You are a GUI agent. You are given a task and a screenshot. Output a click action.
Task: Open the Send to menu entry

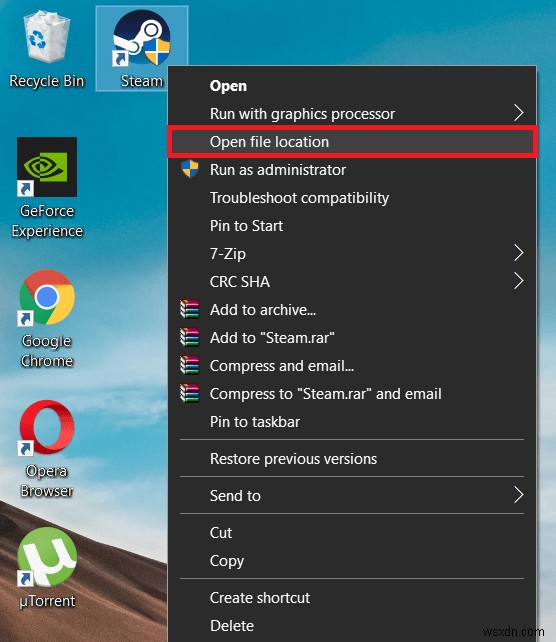pos(352,496)
